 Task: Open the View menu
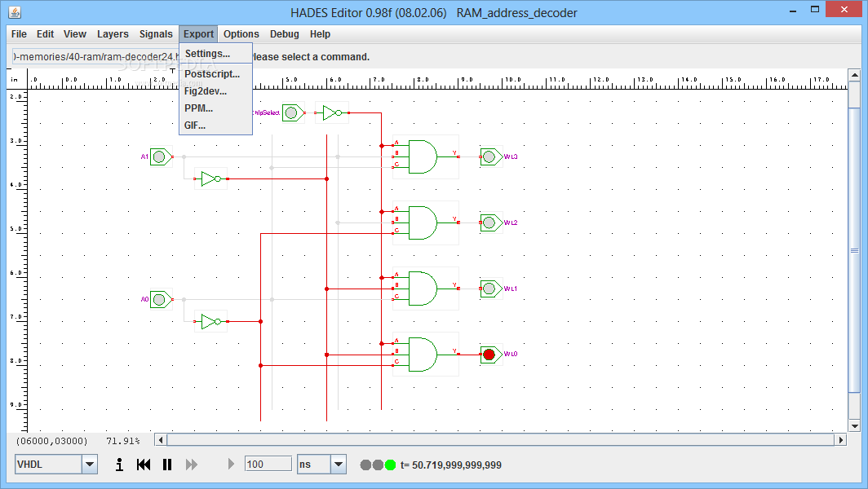(x=75, y=33)
